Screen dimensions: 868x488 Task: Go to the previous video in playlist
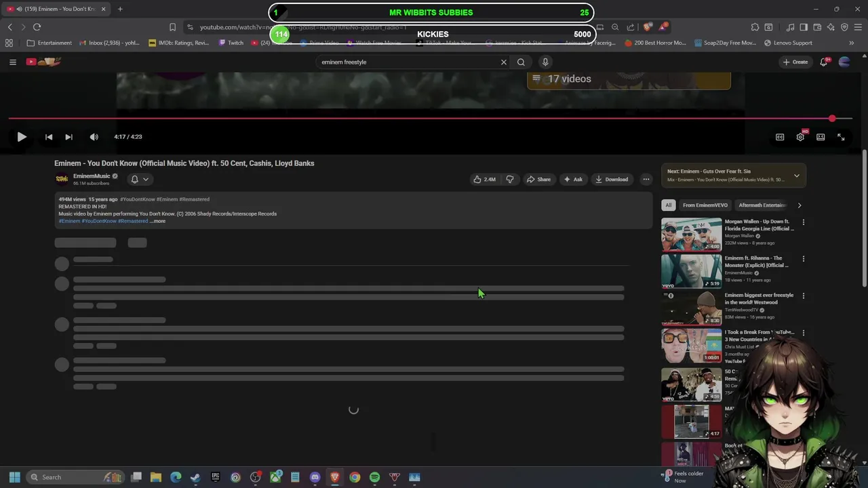click(49, 137)
